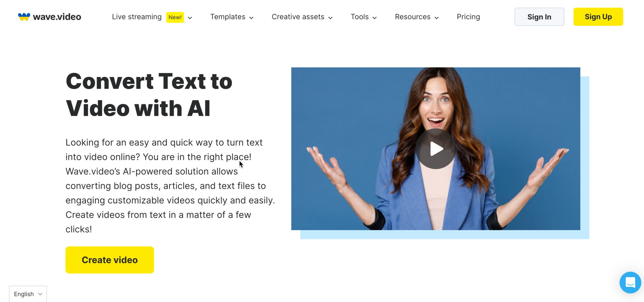Viewport: 644px width, 302px height.
Task: Click the wave.video logo icon
Action: click(x=24, y=17)
